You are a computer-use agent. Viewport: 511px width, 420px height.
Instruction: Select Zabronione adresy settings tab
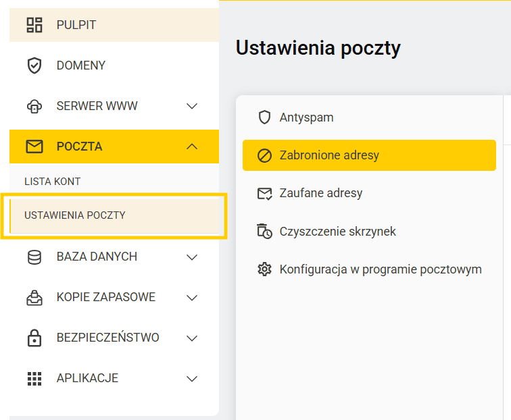pyautogui.click(x=369, y=155)
